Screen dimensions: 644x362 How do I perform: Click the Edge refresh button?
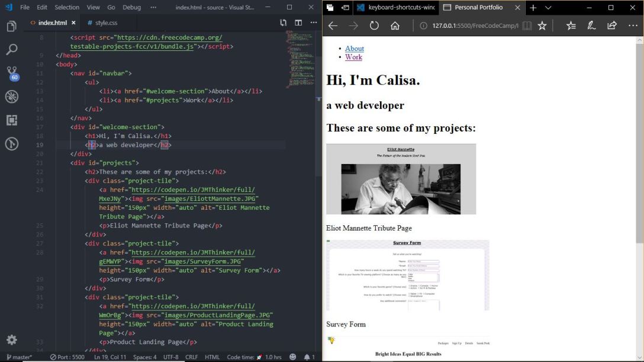coord(374,26)
